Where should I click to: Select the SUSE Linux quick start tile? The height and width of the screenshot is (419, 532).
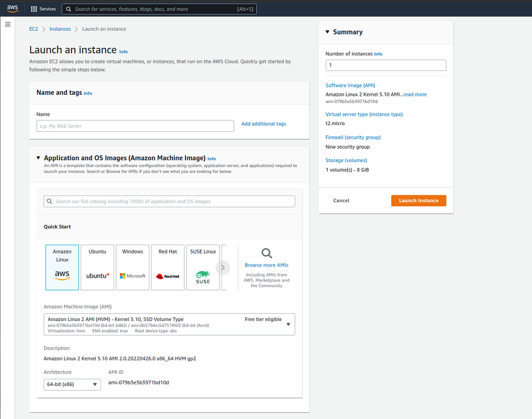point(203,267)
